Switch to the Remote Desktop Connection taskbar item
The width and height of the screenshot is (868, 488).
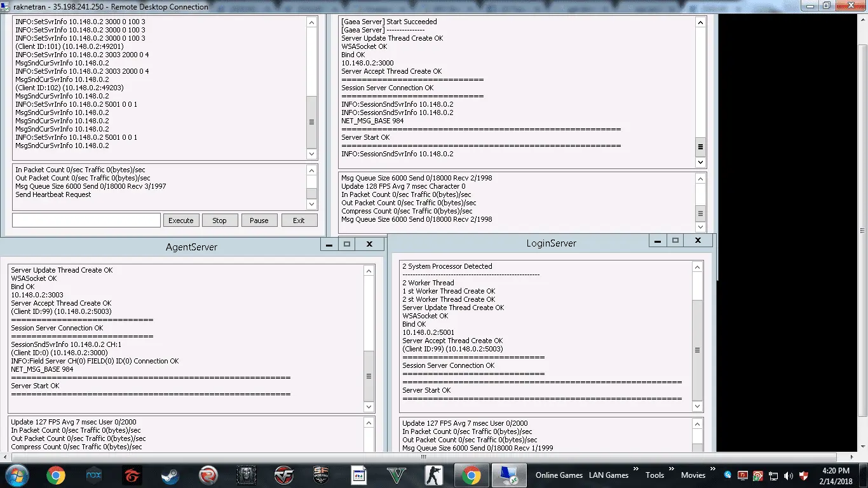point(509,475)
